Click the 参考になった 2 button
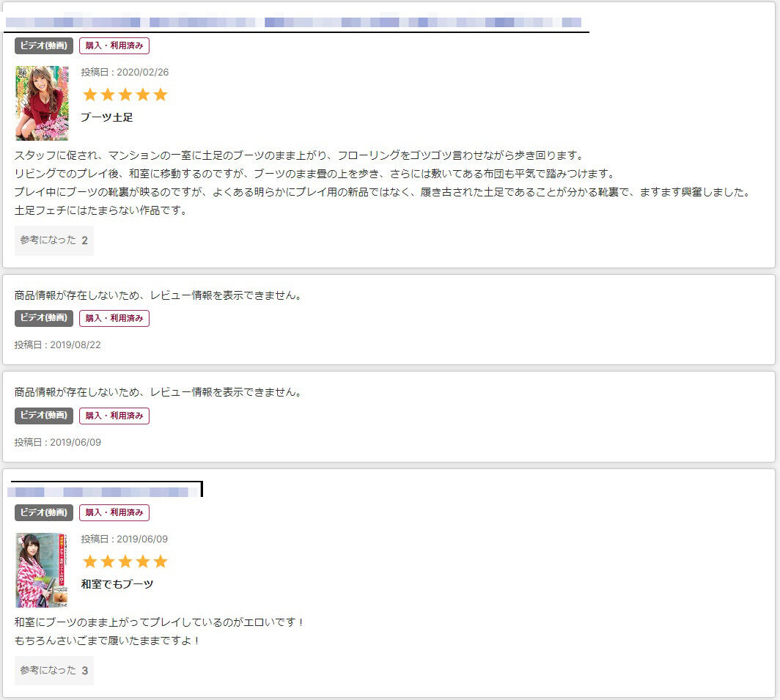Viewport: 780px width, 700px height. click(x=54, y=240)
